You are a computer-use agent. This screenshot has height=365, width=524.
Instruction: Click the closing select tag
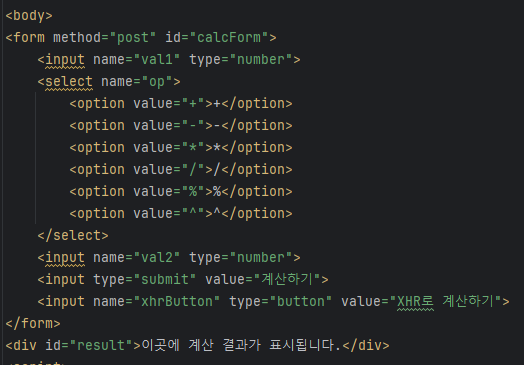click(73, 236)
